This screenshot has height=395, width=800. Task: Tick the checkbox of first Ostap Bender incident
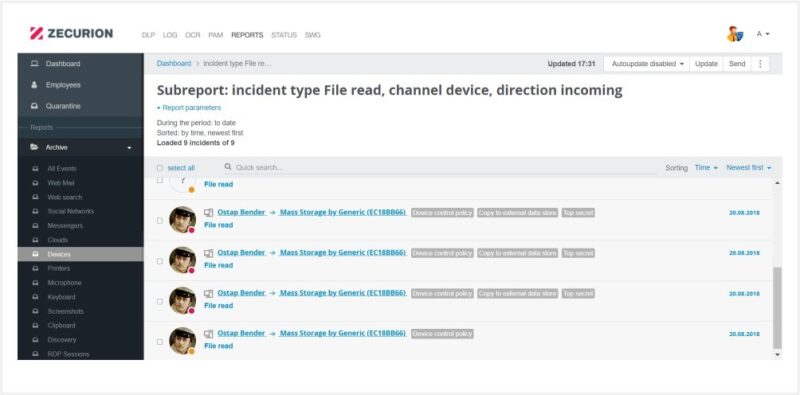click(160, 220)
